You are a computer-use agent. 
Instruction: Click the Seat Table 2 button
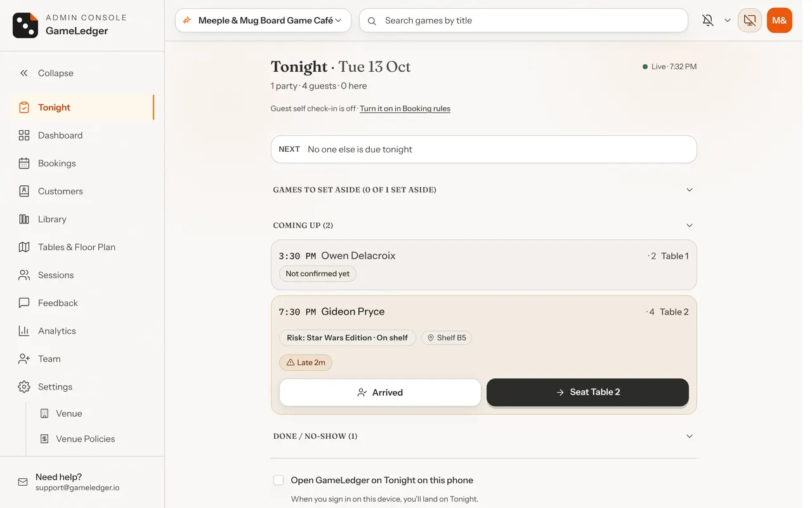pos(587,392)
